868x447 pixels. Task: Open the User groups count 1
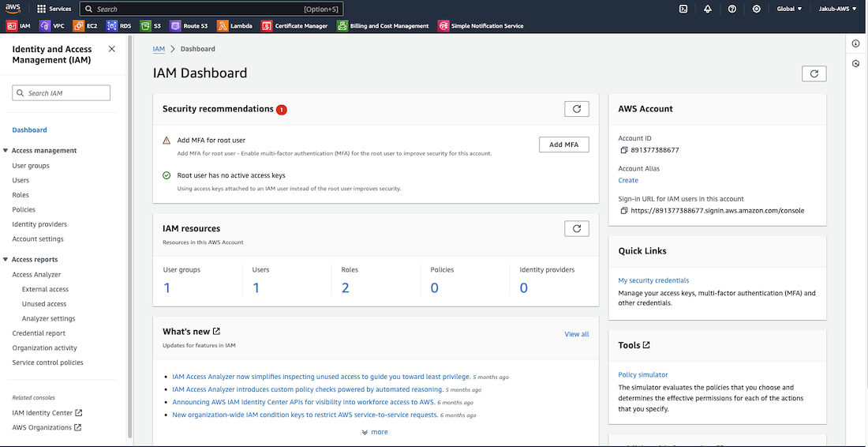[x=166, y=288]
